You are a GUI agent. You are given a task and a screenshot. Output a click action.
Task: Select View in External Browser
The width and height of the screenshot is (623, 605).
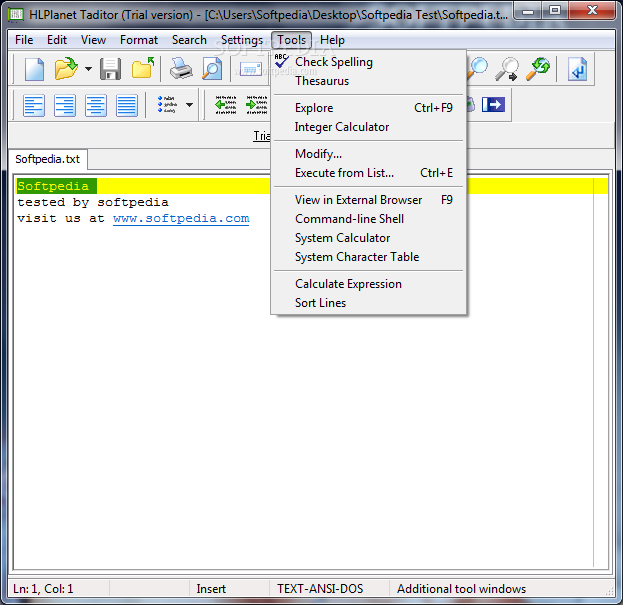pos(368,200)
